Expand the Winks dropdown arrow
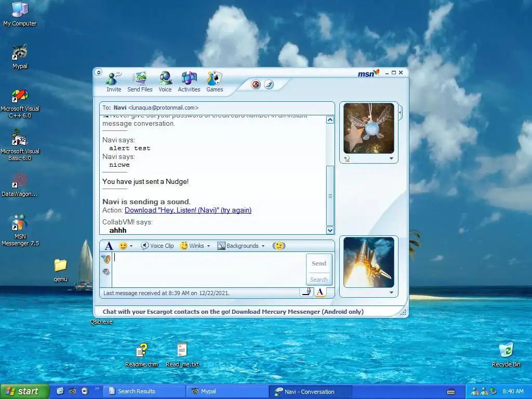This screenshot has width=532, height=399. coord(208,246)
